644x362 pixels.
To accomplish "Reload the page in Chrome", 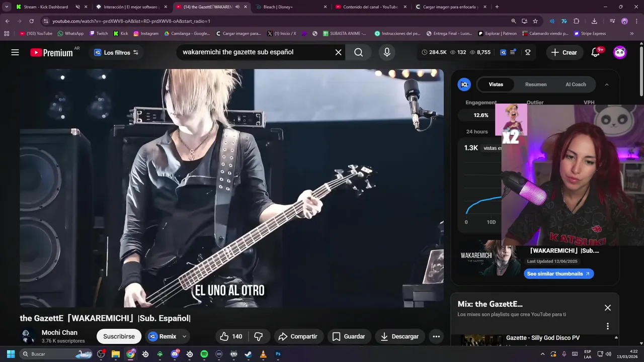I will click(x=31, y=21).
